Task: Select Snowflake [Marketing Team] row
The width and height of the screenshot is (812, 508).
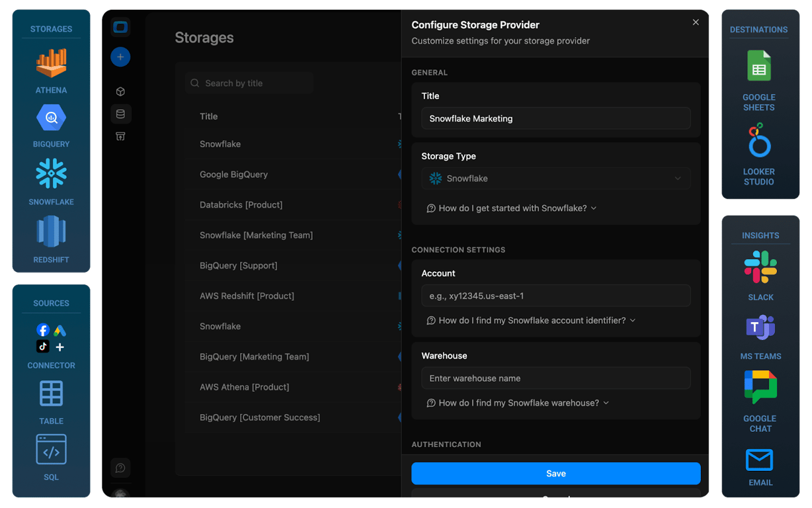Action: coord(293,235)
